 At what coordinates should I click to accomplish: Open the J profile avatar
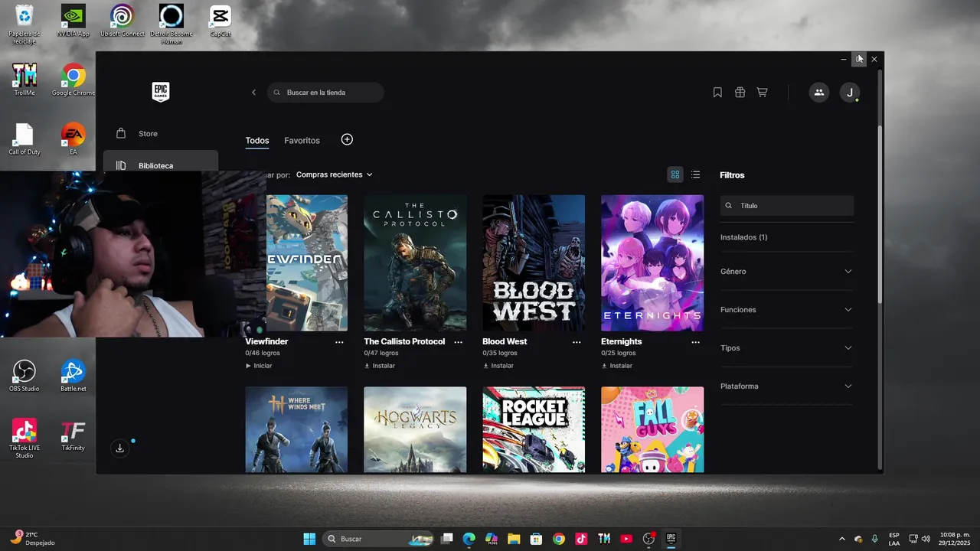point(850,93)
